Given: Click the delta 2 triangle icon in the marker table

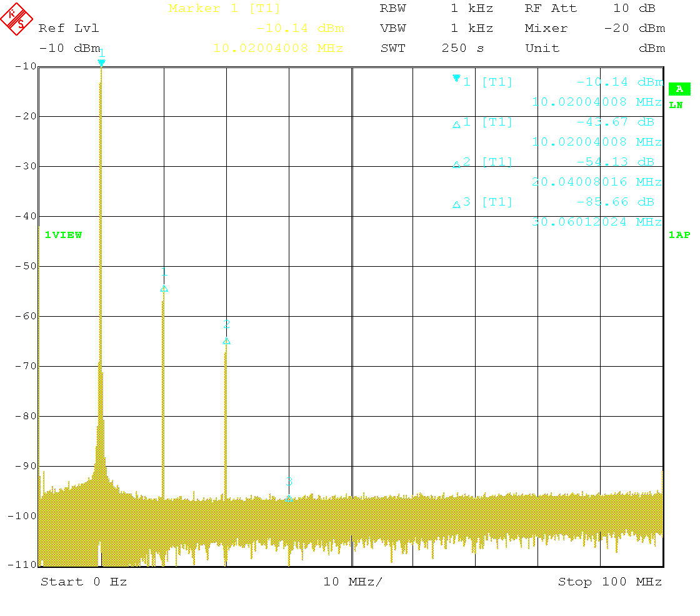Looking at the screenshot, I should coord(456,165).
